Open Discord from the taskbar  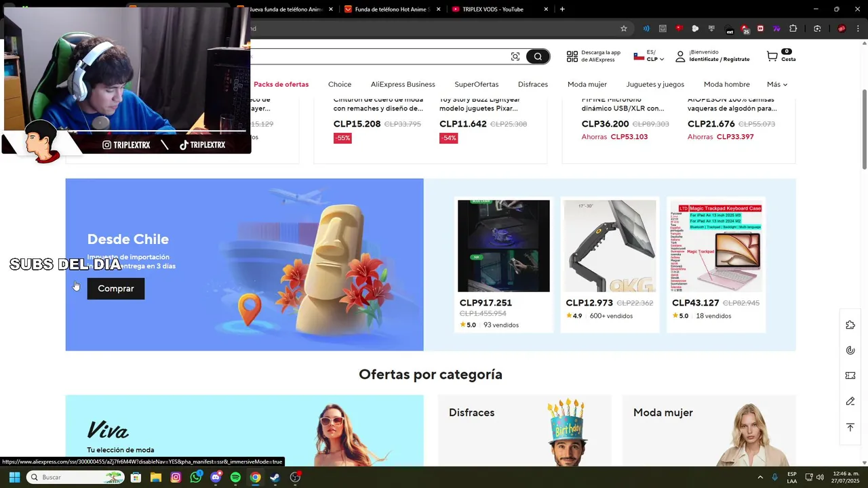216,477
